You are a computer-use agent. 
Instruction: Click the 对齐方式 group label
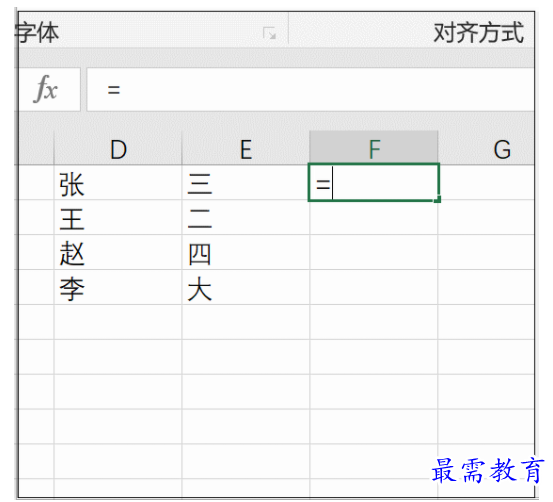click(x=478, y=33)
